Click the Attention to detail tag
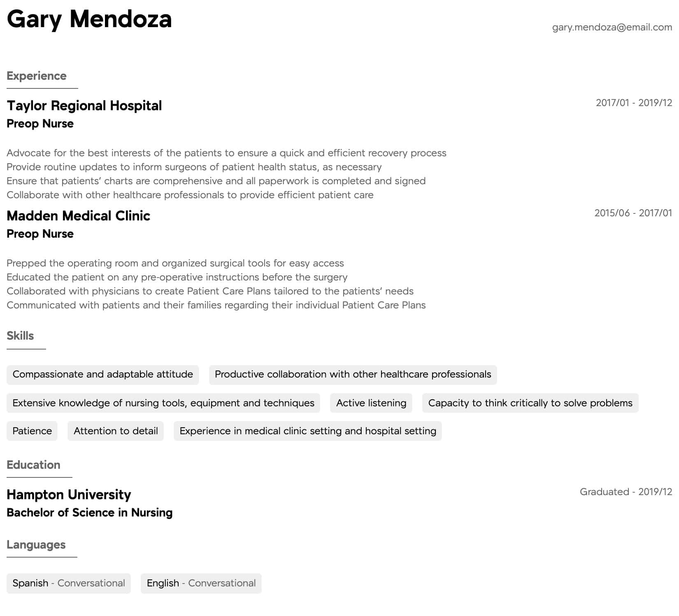The width and height of the screenshot is (679, 616). click(x=116, y=431)
